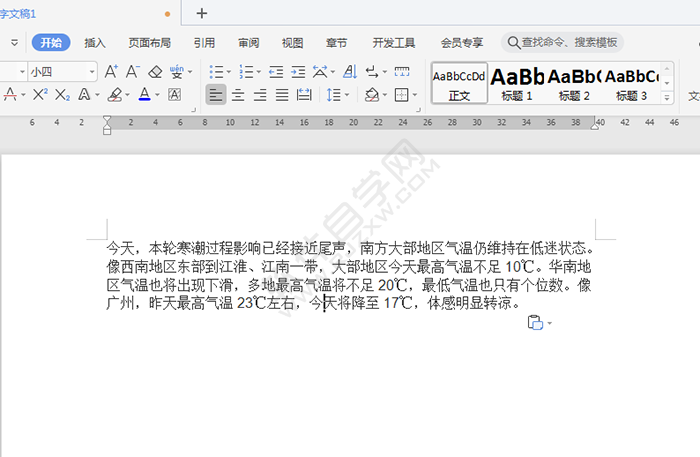This screenshot has width=700, height=457.
Task: Open Chinese text layout tool
Action: [x=320, y=72]
